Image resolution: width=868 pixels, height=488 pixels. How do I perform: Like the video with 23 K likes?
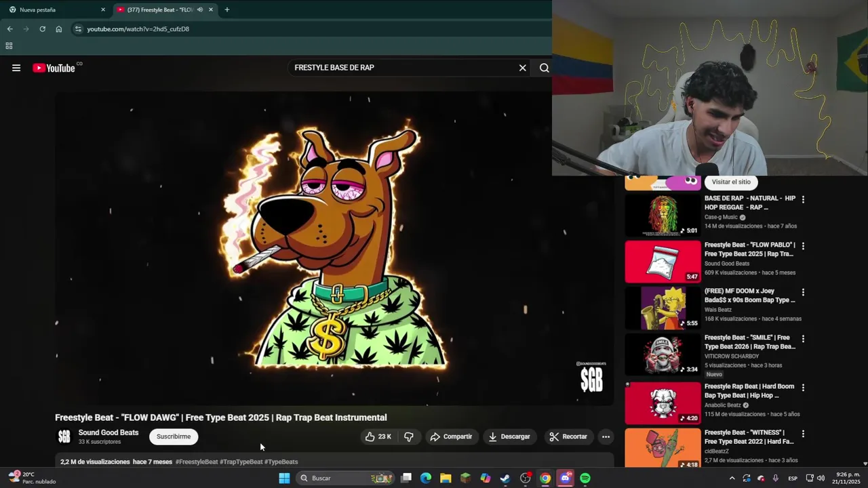pyautogui.click(x=378, y=436)
